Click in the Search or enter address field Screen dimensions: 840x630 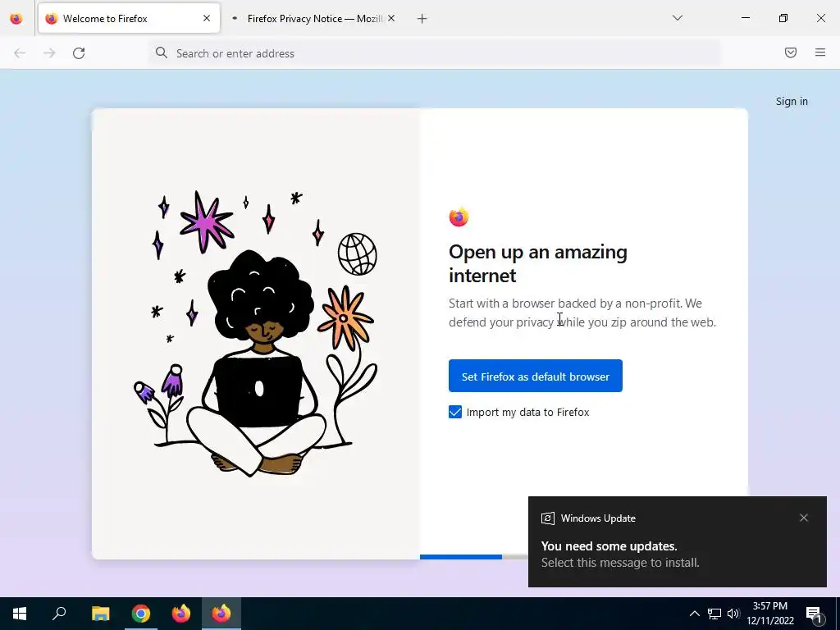coord(435,53)
